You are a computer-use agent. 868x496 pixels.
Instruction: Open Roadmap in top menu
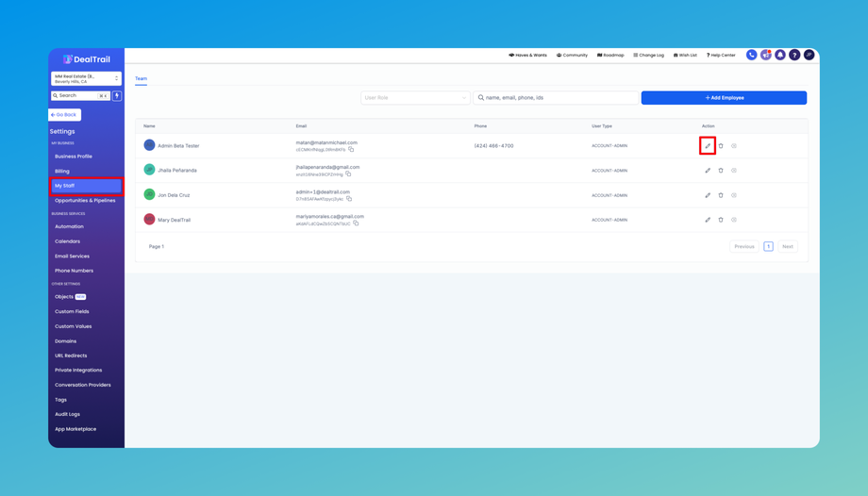coord(610,56)
